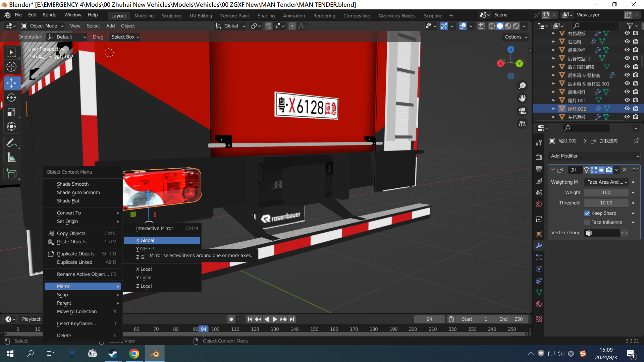Open Chrome from the Windows taskbar
This screenshot has width=644, height=362.
(134, 354)
